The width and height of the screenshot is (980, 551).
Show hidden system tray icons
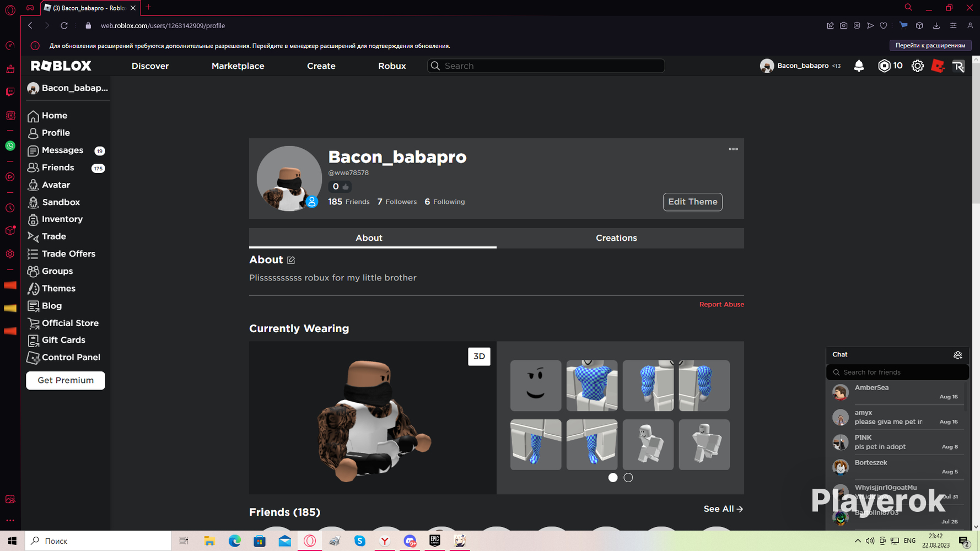point(857,541)
